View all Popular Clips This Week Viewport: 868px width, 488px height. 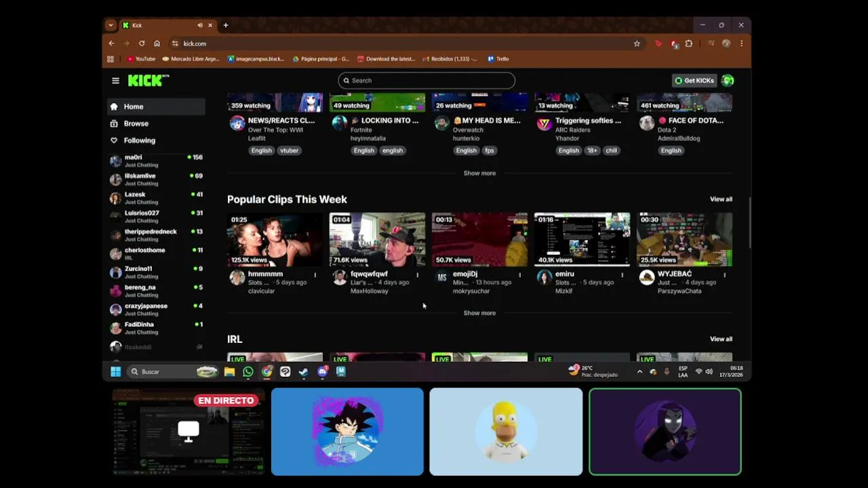pyautogui.click(x=721, y=199)
